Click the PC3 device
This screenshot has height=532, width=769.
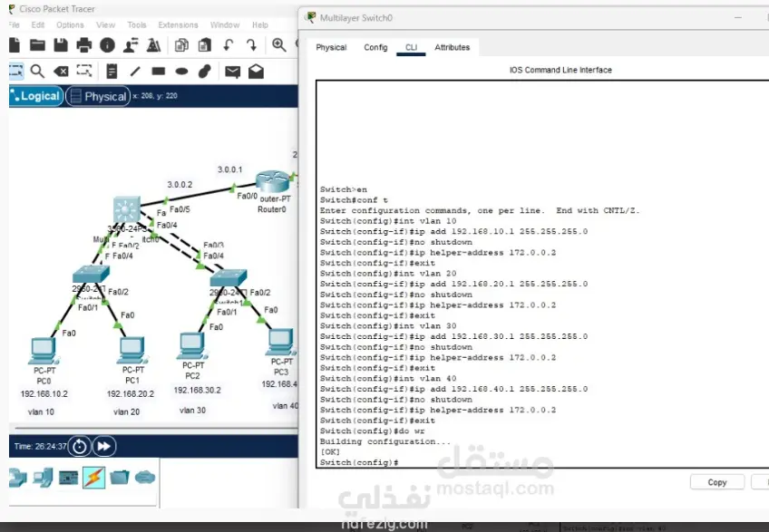281,342
